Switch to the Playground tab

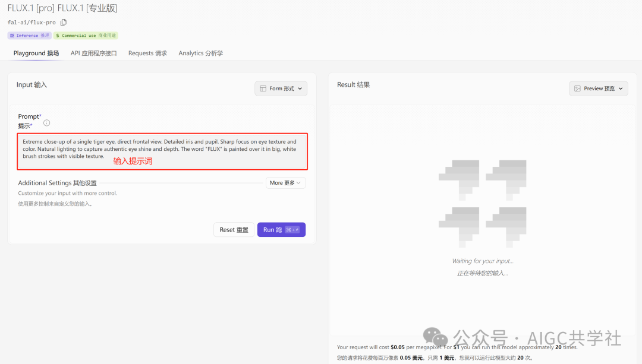[x=36, y=53]
